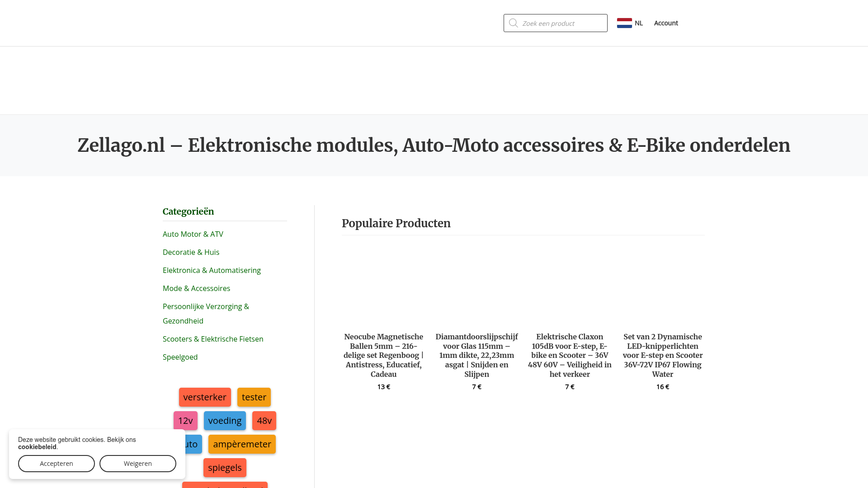This screenshot has height=488, width=868.
Task: Click the Zellago.nl page title
Action: click(434, 145)
